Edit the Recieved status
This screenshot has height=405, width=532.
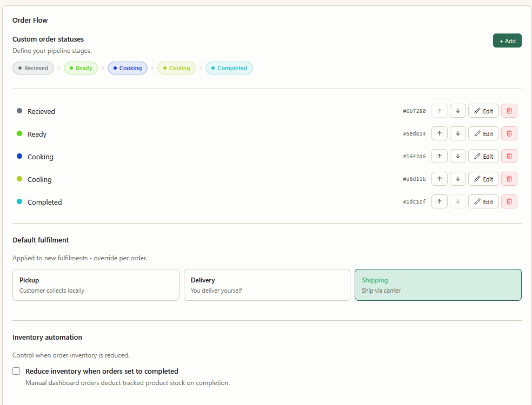click(x=483, y=111)
